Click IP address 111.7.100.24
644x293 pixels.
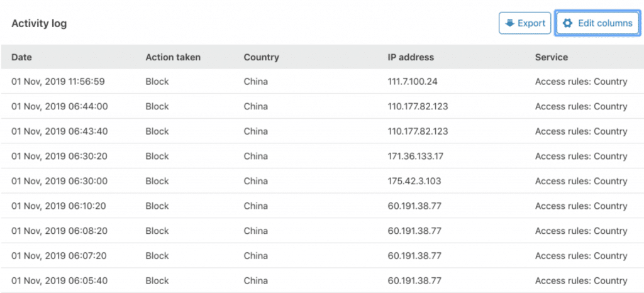point(413,82)
